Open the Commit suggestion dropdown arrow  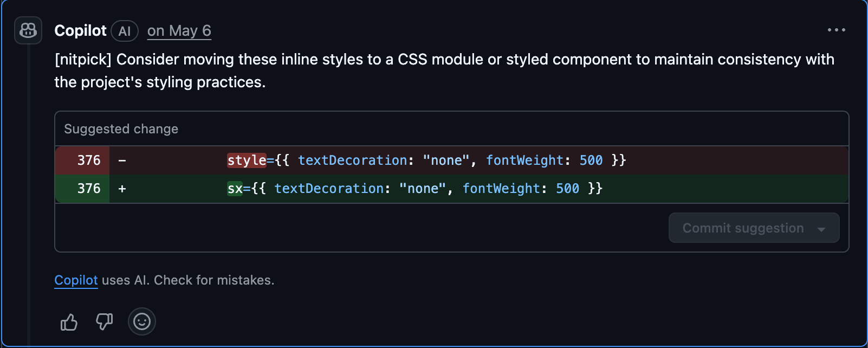point(821,229)
